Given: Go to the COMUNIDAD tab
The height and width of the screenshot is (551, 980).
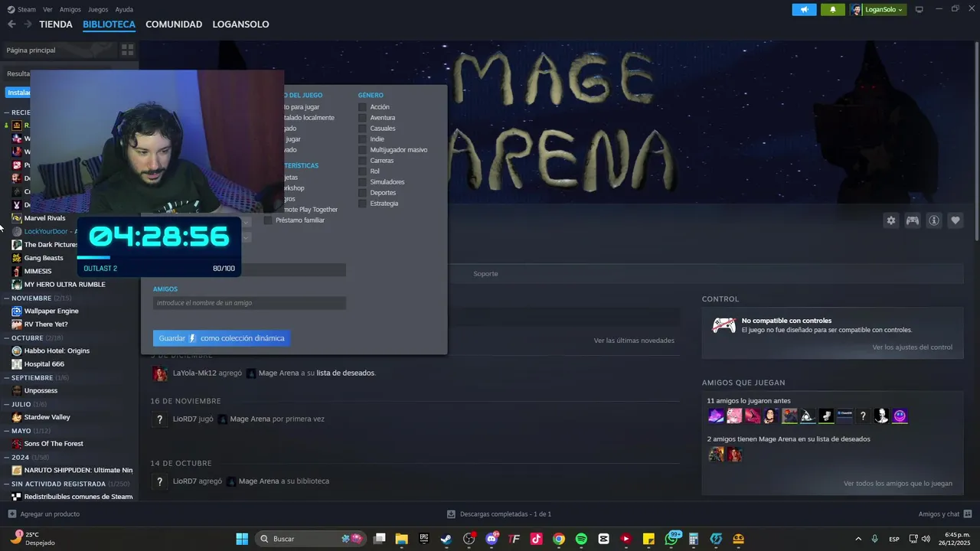Looking at the screenshot, I should (x=174, y=24).
